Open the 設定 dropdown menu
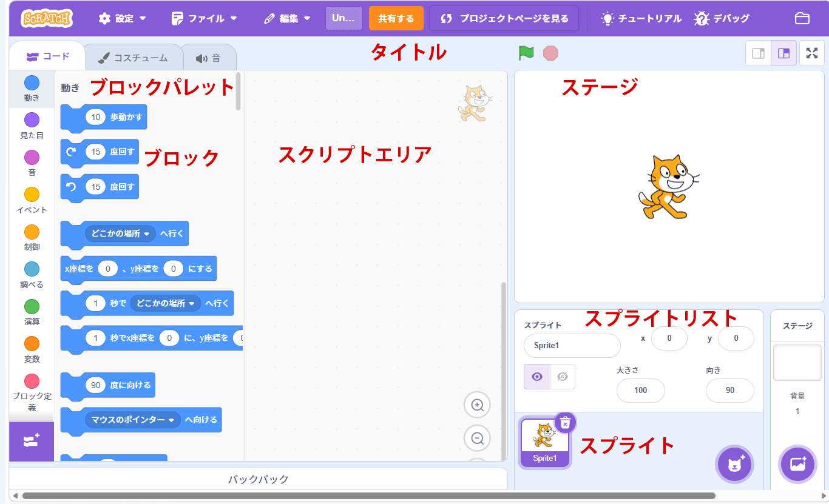This screenshot has height=504, width=829. pyautogui.click(x=123, y=18)
